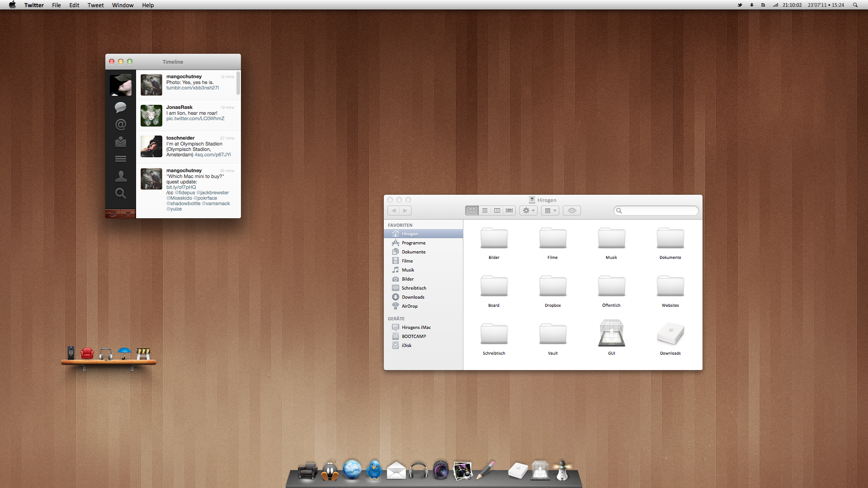Open the Search magnifier in Twitter sidebar

120,193
